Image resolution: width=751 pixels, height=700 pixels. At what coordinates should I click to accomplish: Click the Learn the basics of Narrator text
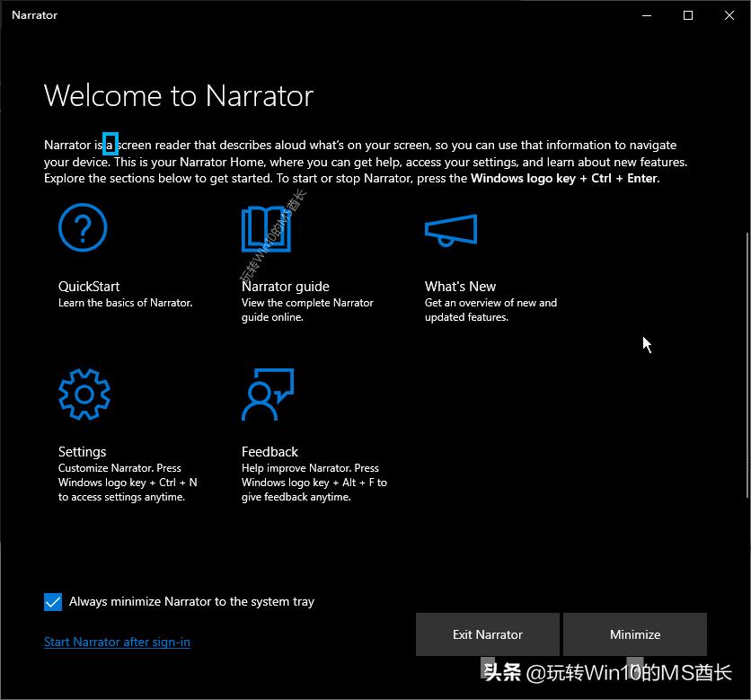(x=125, y=303)
